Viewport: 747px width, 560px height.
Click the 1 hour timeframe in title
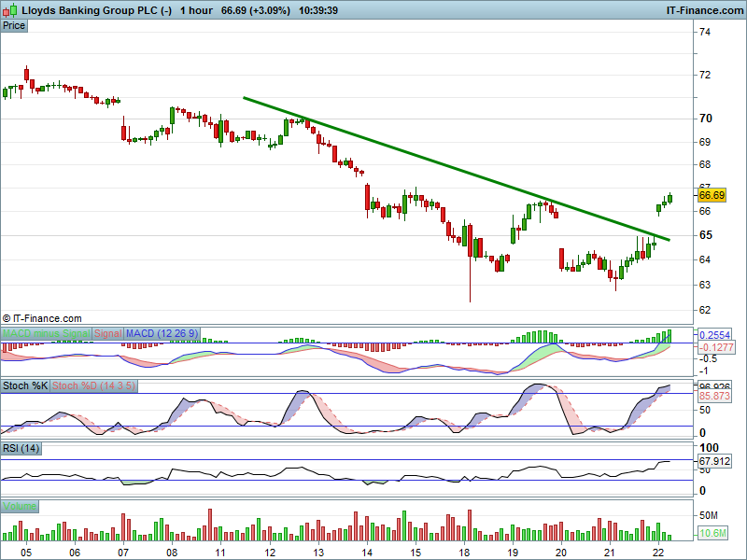pyautogui.click(x=196, y=10)
